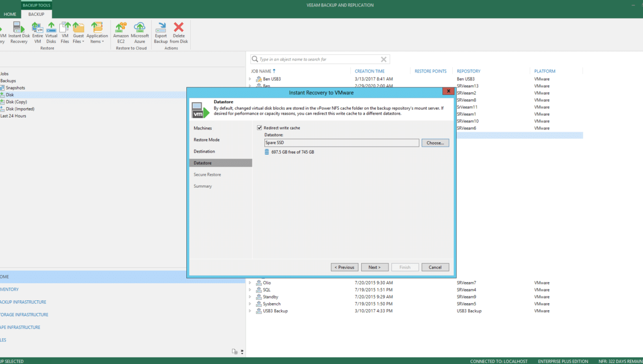This screenshot has height=364, width=643.
Task: Sort by REPOSITORY column header
Action: pyautogui.click(x=468, y=71)
